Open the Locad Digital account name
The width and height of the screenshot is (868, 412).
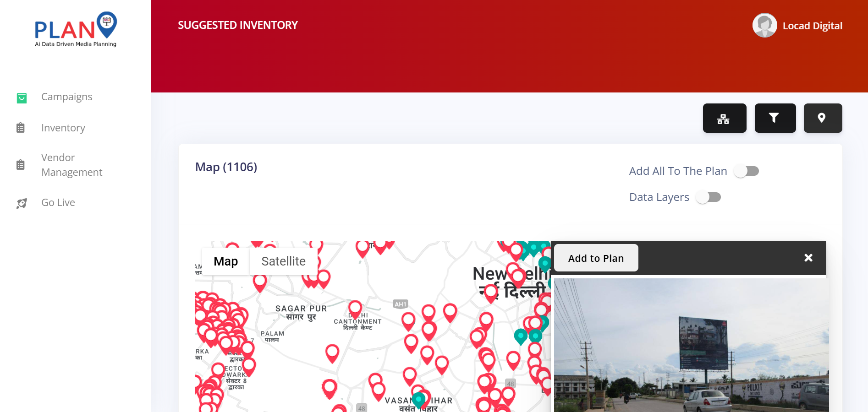812,26
